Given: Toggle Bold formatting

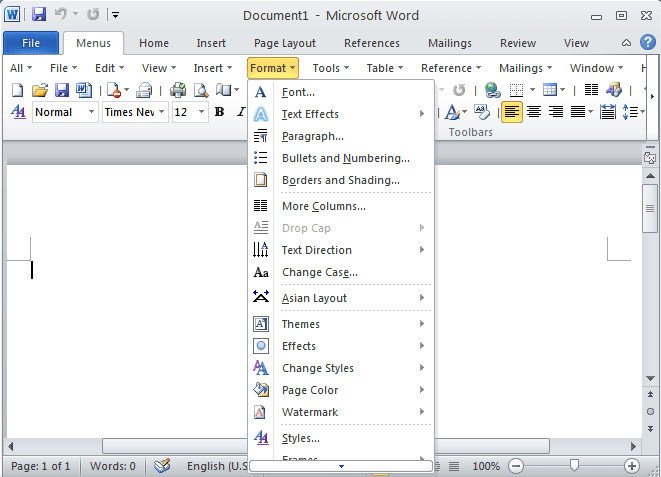Looking at the screenshot, I should 219,112.
